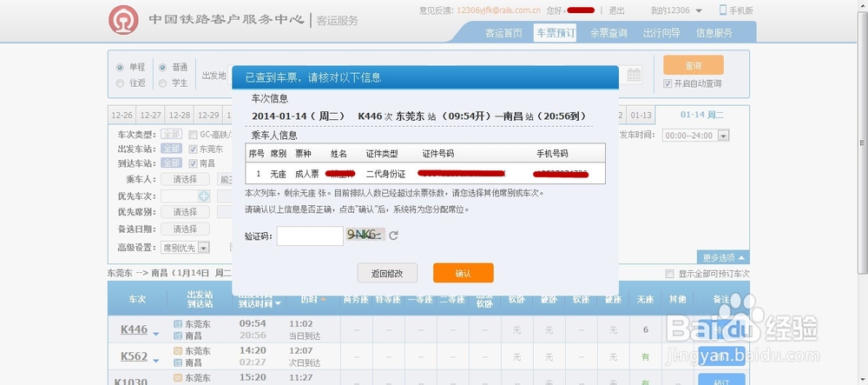
Task: Click the verification code input field
Action: 310,236
